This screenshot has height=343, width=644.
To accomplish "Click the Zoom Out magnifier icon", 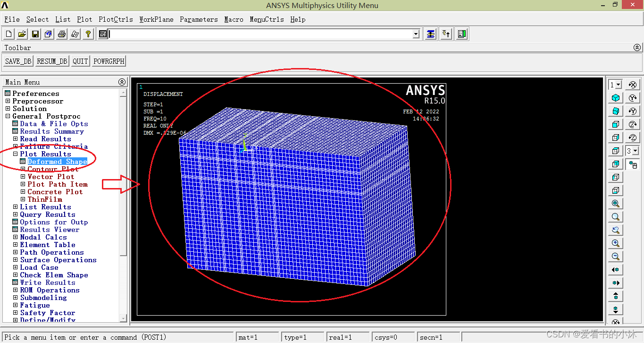I will coord(616,257).
